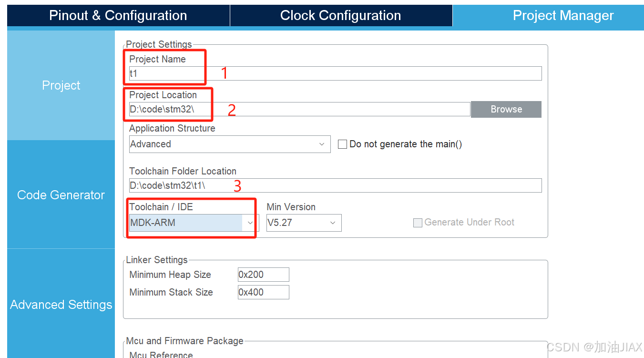
Task: Click the Linker Settings group label
Action: pyautogui.click(x=157, y=260)
